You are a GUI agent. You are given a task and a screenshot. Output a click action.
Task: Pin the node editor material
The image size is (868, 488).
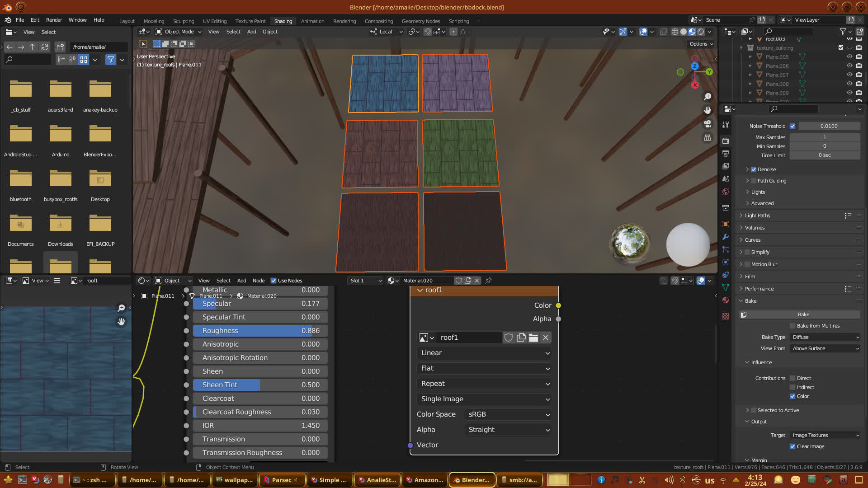pyautogui.click(x=488, y=281)
